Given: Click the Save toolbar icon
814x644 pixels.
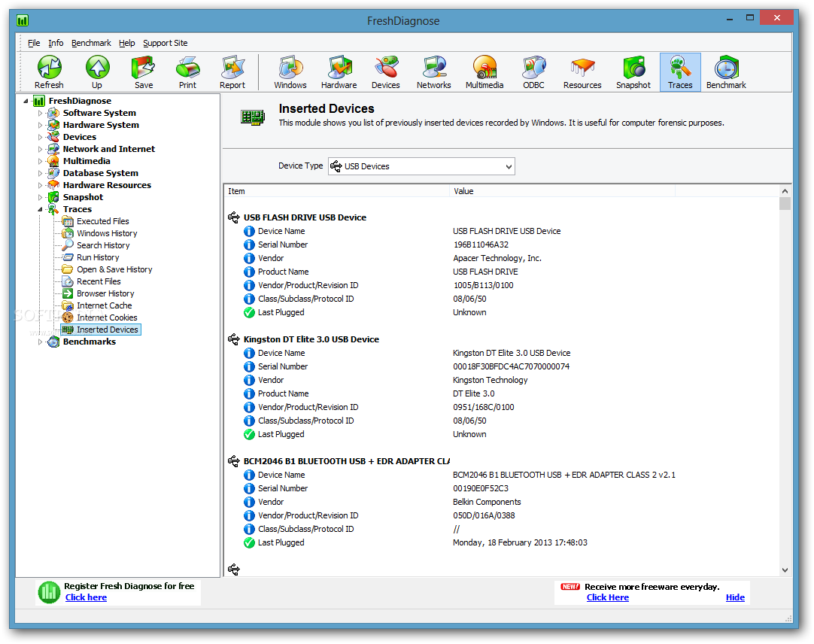Looking at the screenshot, I should pyautogui.click(x=143, y=72).
